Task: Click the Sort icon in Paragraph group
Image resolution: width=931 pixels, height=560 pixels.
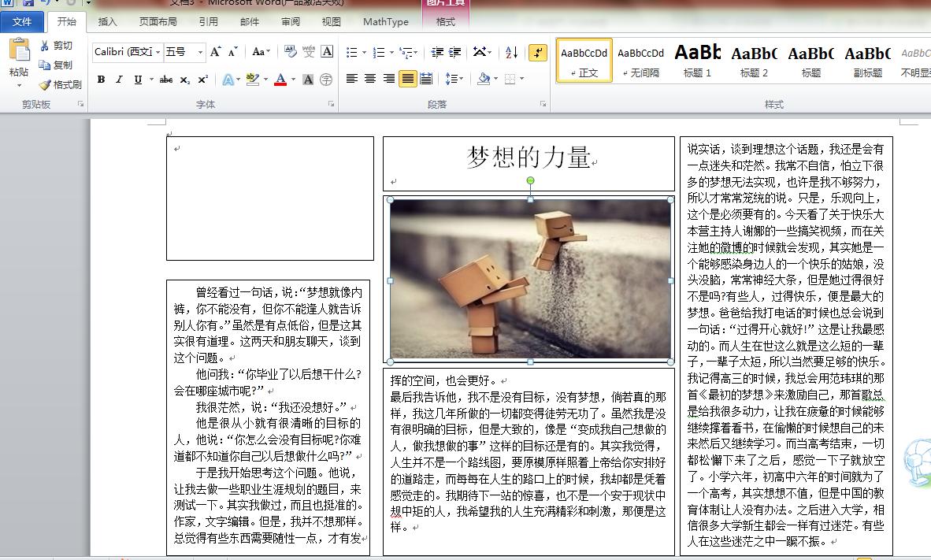Action: [510, 52]
